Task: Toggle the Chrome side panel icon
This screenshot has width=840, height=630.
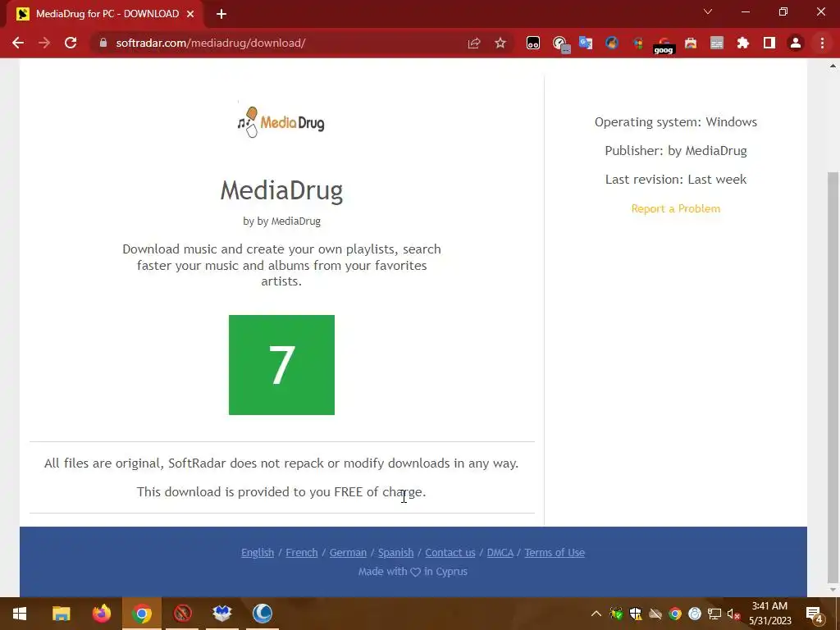Action: [769, 43]
